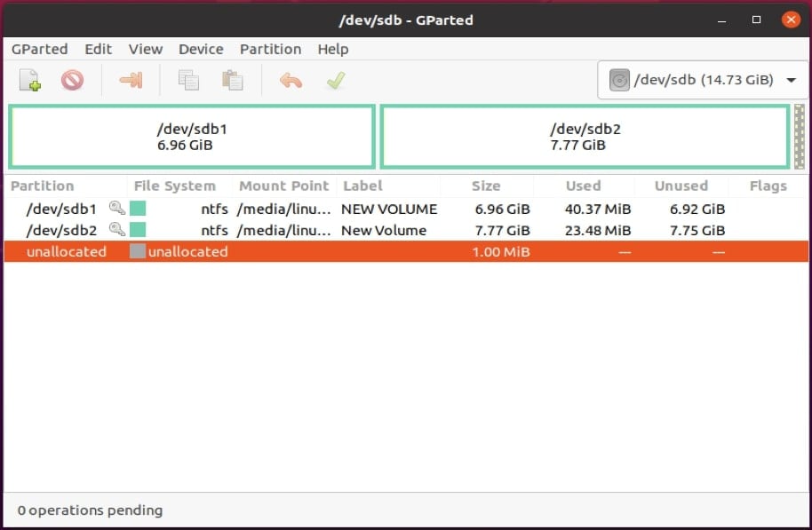This screenshot has width=812, height=530.
Task: Click the 7.75 GiB unused value
Action: click(697, 230)
